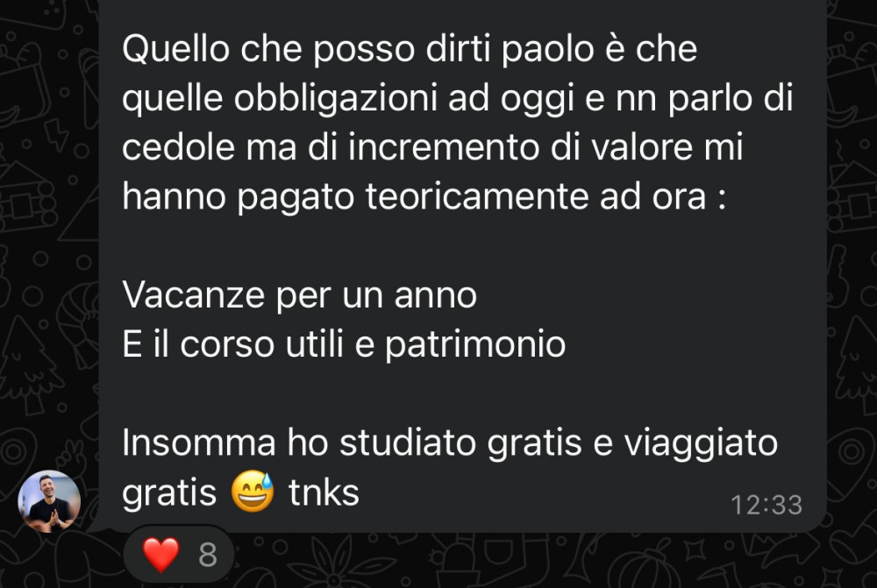Select the phrase "incremento di valore"
This screenshot has width=877, height=588.
[545, 147]
